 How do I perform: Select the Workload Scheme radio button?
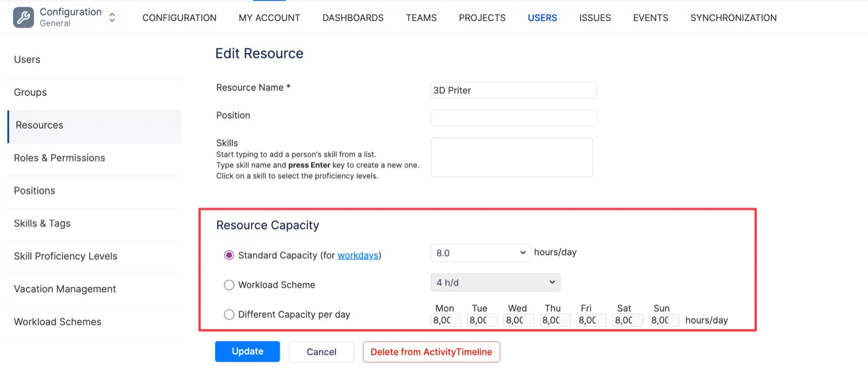coord(229,285)
